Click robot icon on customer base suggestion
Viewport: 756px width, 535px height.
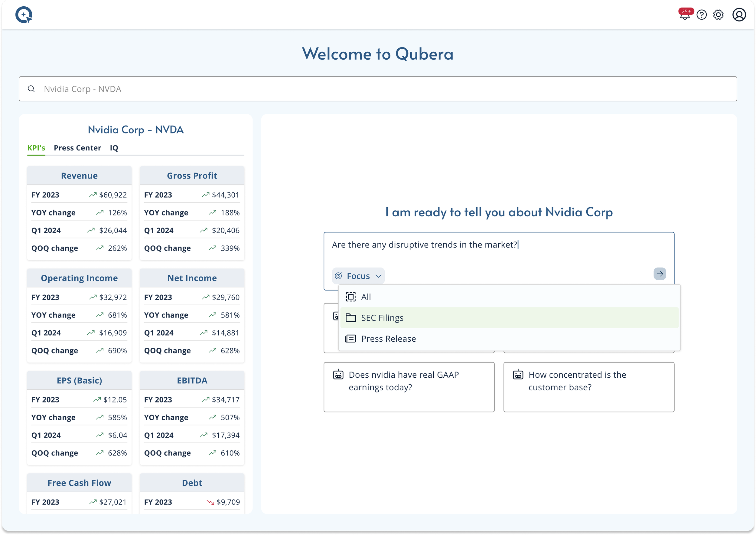pyautogui.click(x=518, y=375)
